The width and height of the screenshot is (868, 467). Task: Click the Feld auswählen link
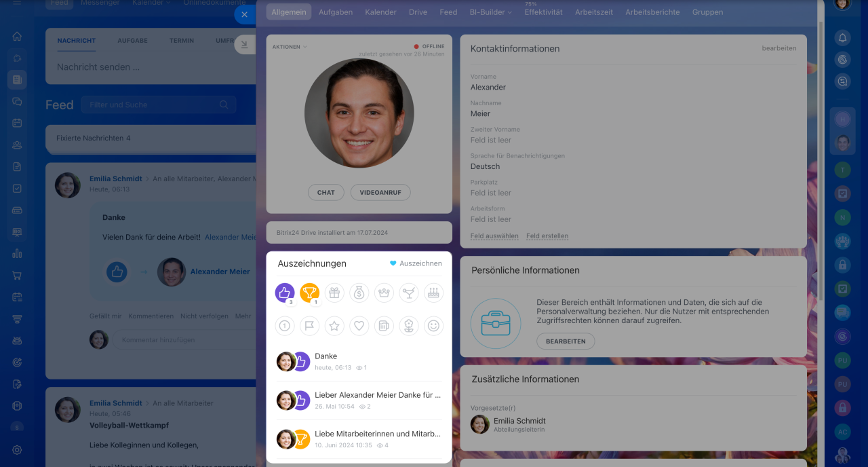pos(494,236)
